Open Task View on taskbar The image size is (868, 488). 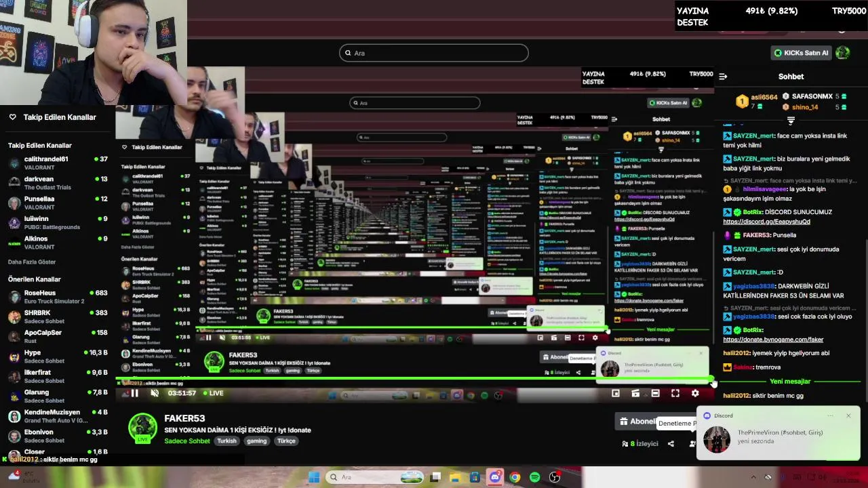click(x=435, y=477)
